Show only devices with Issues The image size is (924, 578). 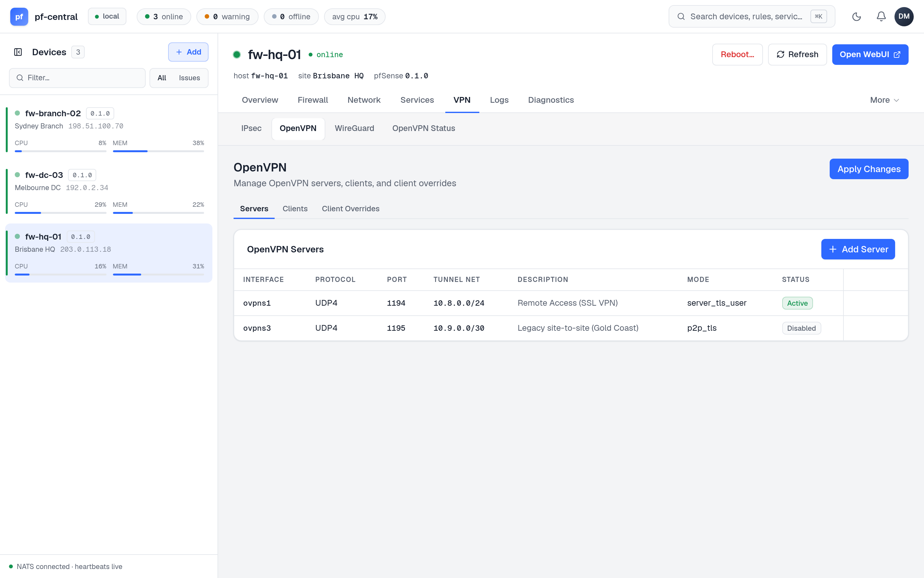point(189,78)
